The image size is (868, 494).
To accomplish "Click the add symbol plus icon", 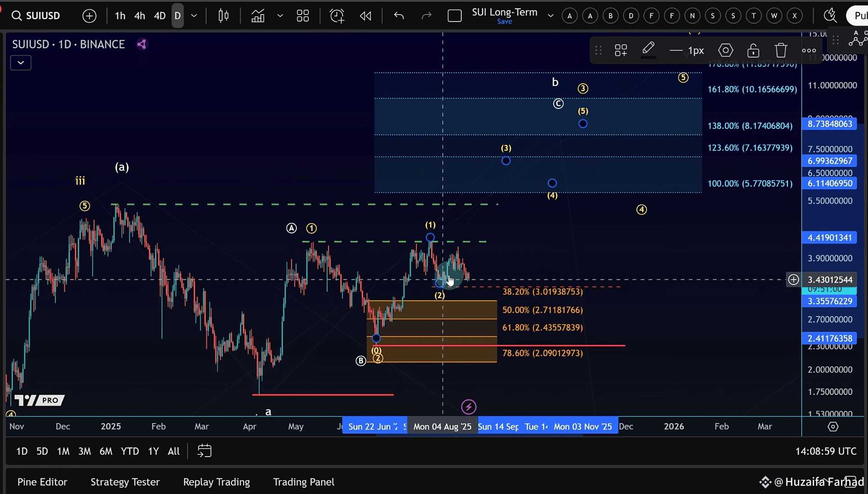I will click(89, 16).
